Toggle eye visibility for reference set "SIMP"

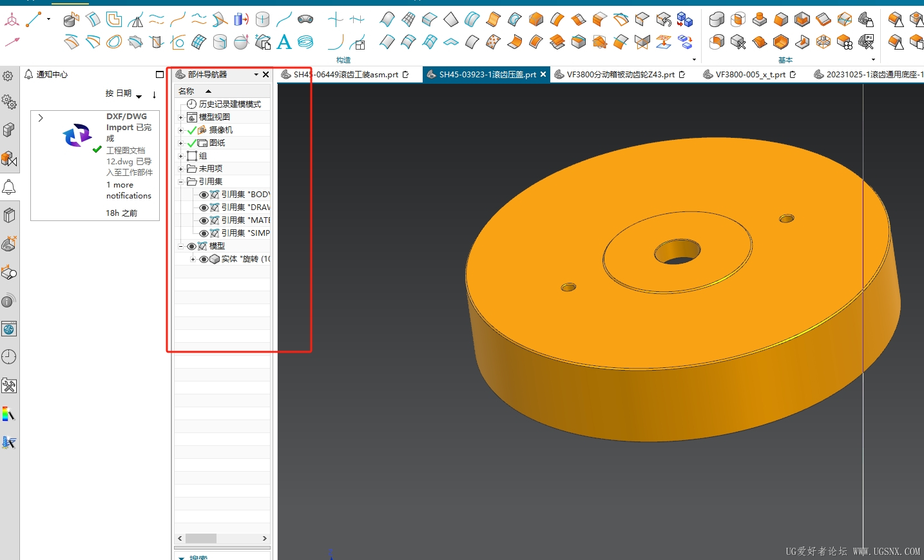pyautogui.click(x=204, y=233)
